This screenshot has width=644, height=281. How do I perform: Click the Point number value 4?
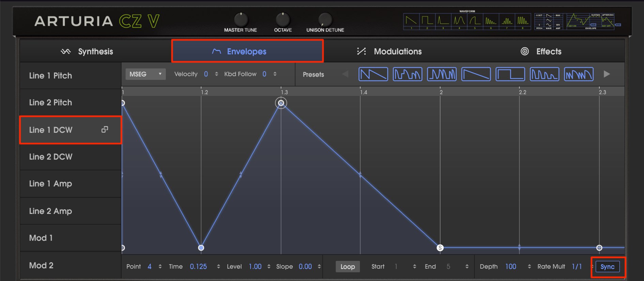coord(149,267)
